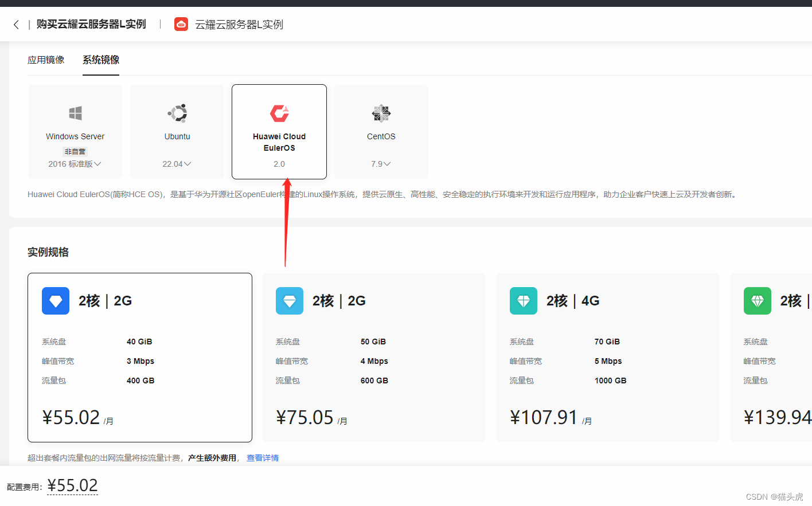This screenshot has height=506, width=812.
Task: Select the Ubuntu image card
Action: [177, 132]
